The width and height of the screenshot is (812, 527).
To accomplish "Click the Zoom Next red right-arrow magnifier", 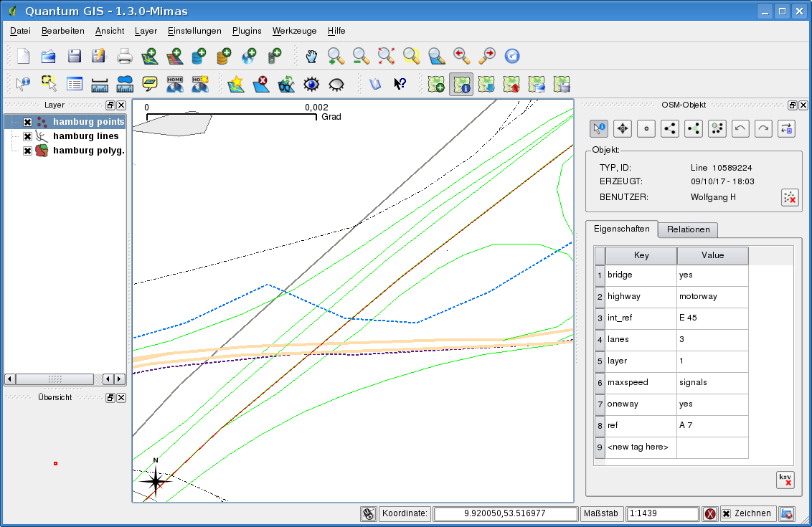I will [x=487, y=56].
